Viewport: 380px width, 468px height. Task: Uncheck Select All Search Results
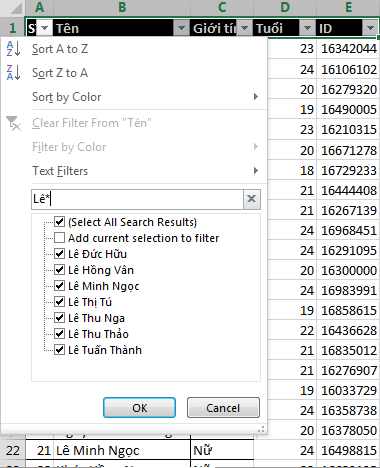(x=59, y=222)
